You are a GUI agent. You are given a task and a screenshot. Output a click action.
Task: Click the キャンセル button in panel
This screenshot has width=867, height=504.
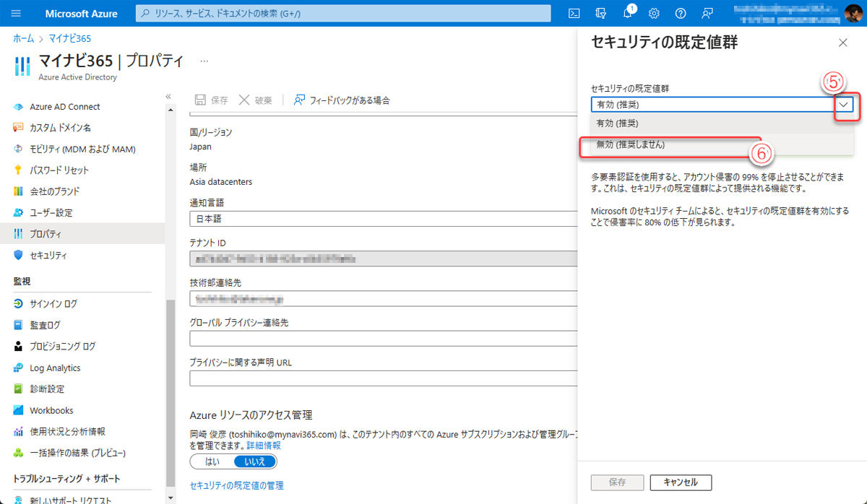point(680,482)
